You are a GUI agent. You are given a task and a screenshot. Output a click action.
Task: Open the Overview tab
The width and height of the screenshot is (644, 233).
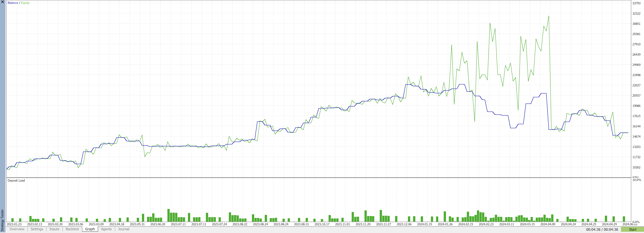[x=17, y=229]
